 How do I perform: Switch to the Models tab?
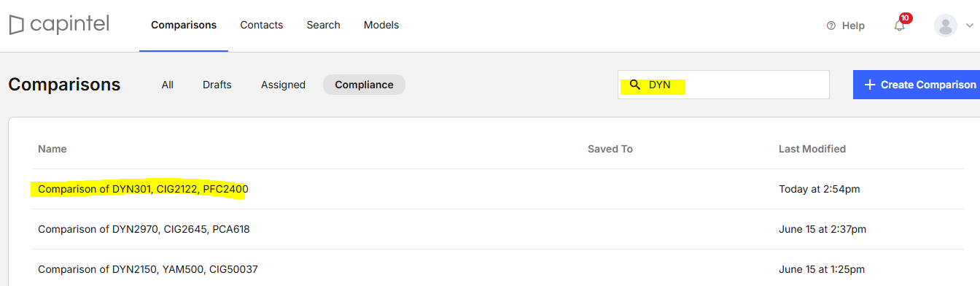click(x=381, y=25)
